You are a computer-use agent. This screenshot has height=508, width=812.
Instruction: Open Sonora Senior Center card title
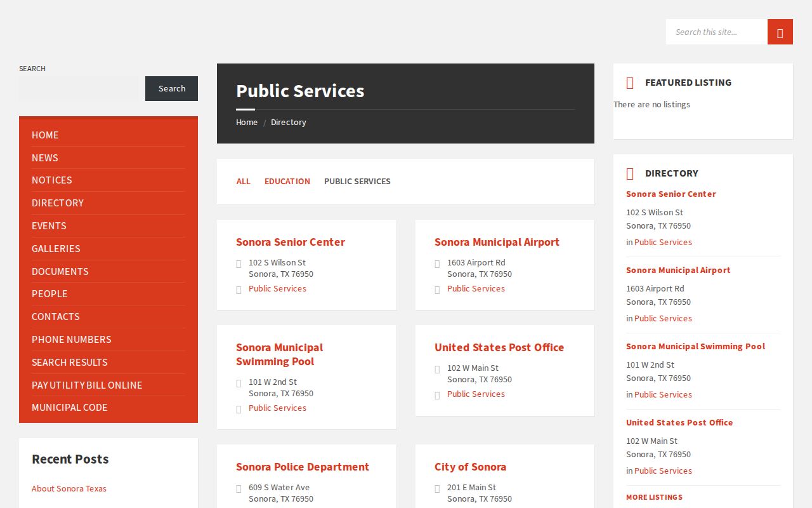tap(291, 242)
